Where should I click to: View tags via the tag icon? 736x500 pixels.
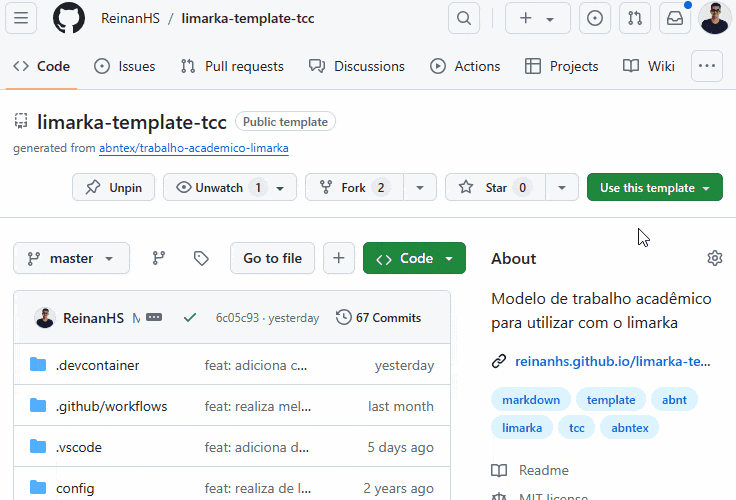point(201,258)
